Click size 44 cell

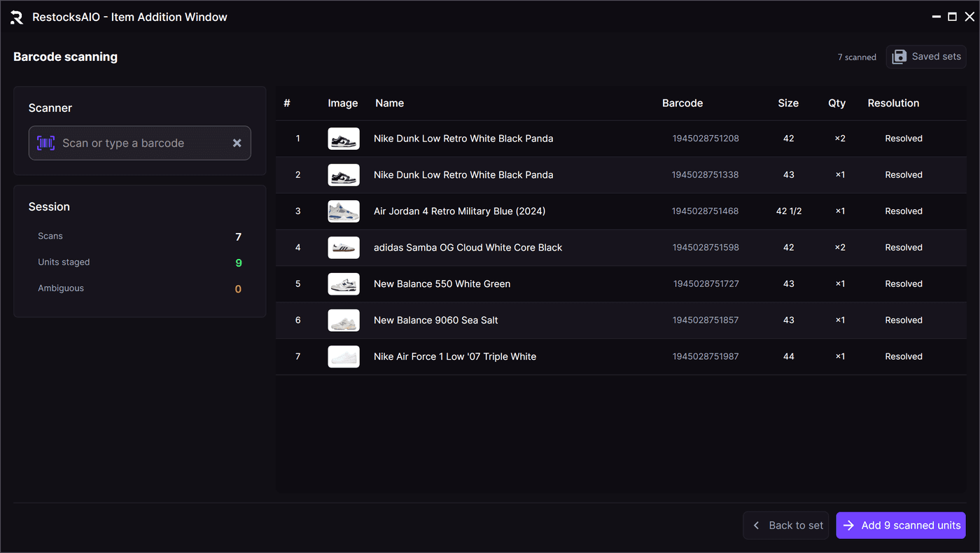[789, 357]
